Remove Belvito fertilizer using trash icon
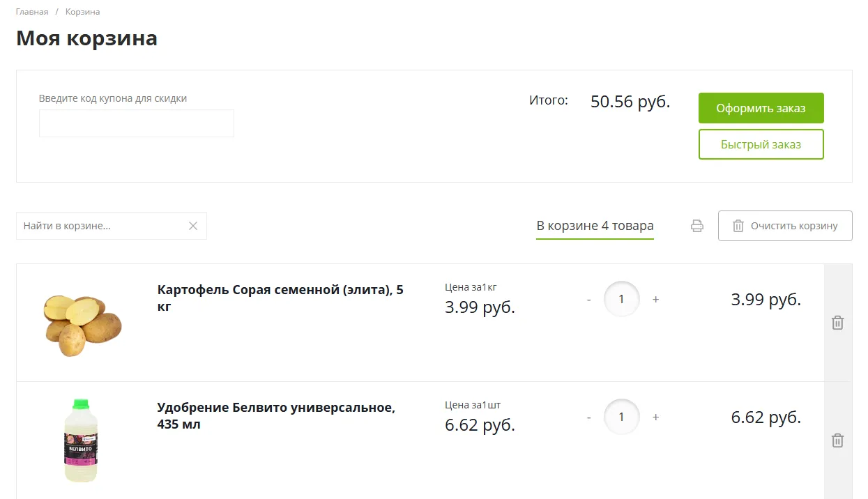Image resolution: width=868 pixels, height=499 pixels. coord(837,440)
